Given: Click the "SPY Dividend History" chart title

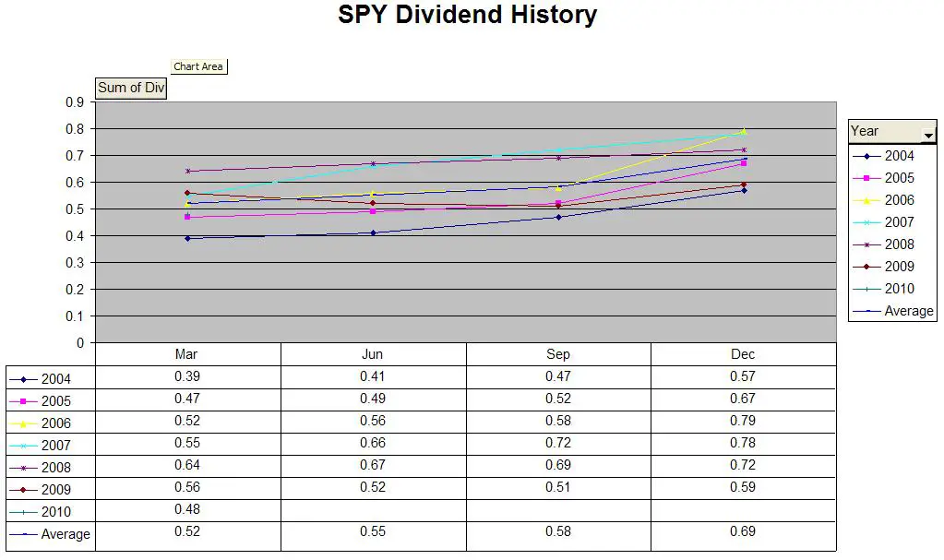Looking at the screenshot, I should coord(467,15).
